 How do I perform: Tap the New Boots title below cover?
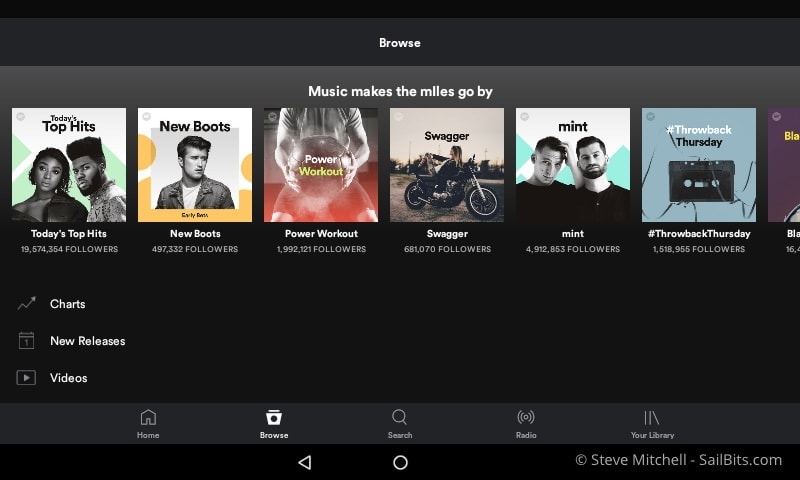tap(195, 234)
